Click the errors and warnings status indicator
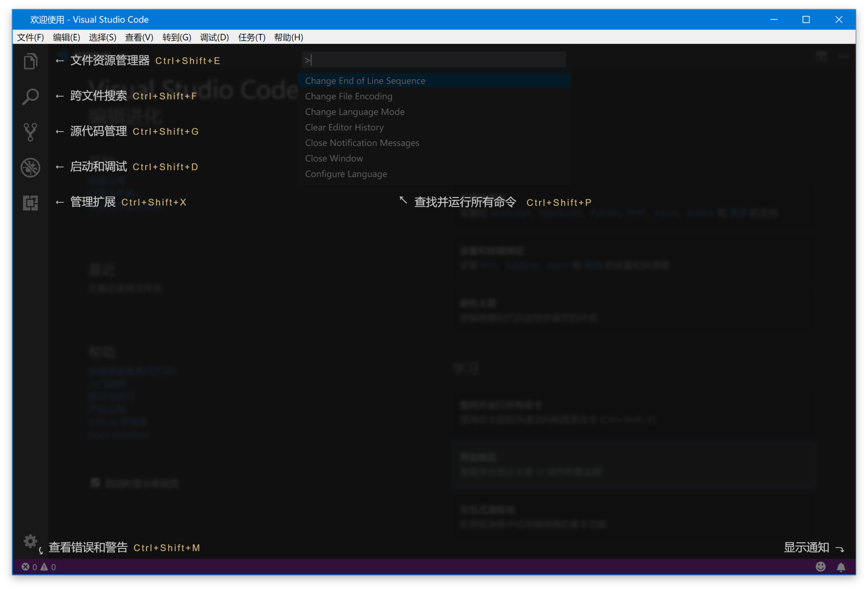Viewport: 868px width, 590px height. tap(39, 567)
